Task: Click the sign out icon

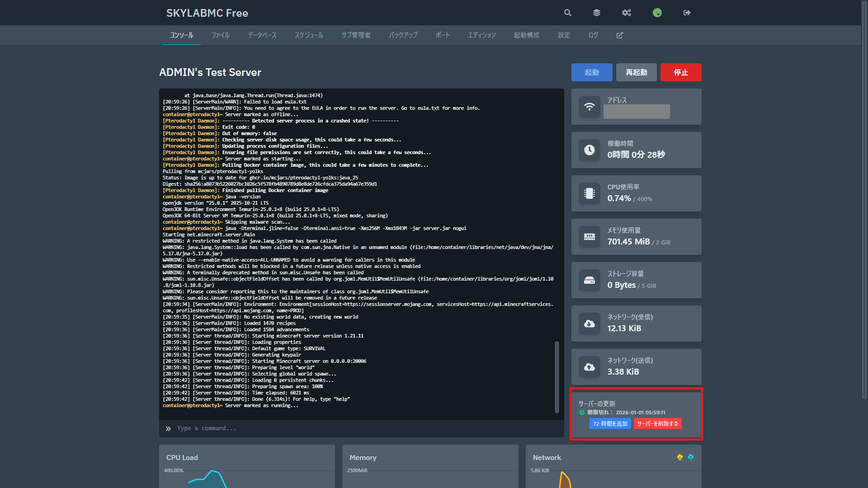Action: coord(687,13)
